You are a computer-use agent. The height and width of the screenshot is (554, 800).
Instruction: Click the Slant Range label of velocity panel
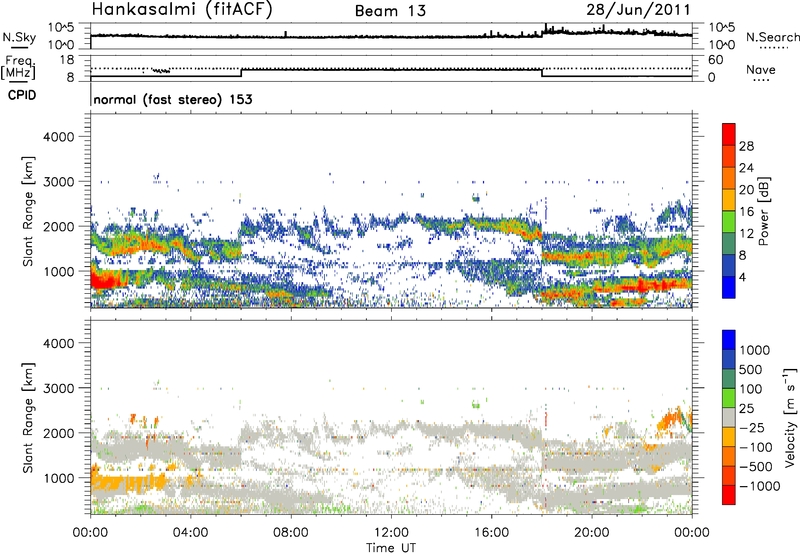point(28,417)
